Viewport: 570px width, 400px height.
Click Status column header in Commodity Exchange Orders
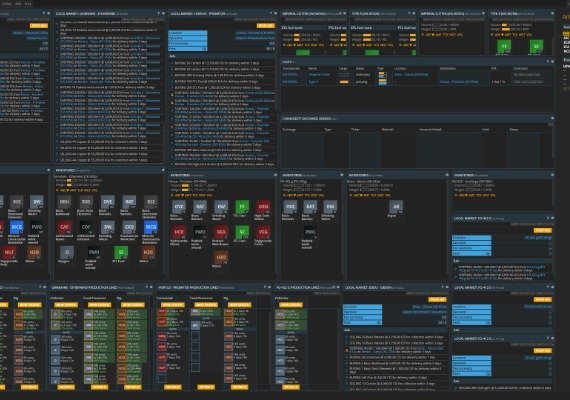coord(514,129)
